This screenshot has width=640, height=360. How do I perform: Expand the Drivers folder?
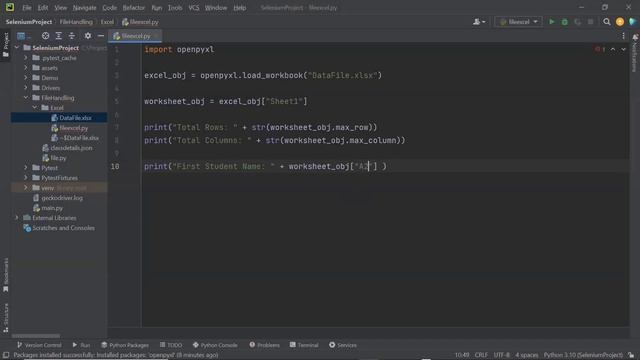pos(26,88)
